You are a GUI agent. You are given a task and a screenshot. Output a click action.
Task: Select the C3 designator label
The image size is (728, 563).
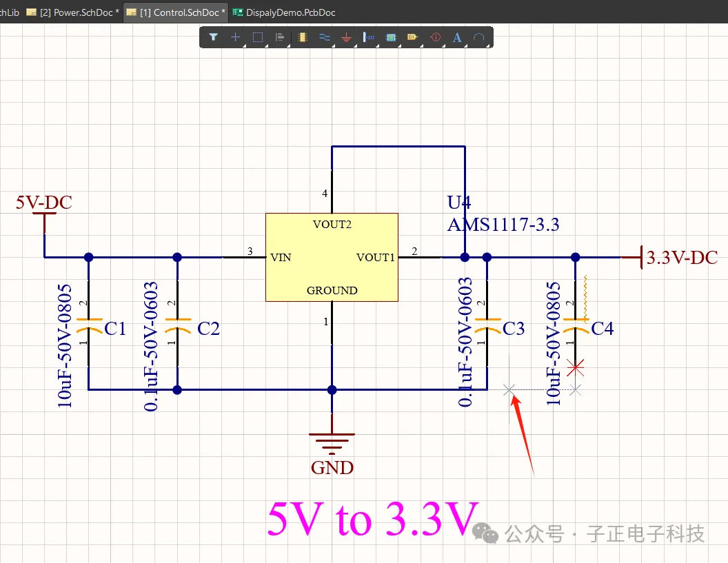pyautogui.click(x=514, y=329)
